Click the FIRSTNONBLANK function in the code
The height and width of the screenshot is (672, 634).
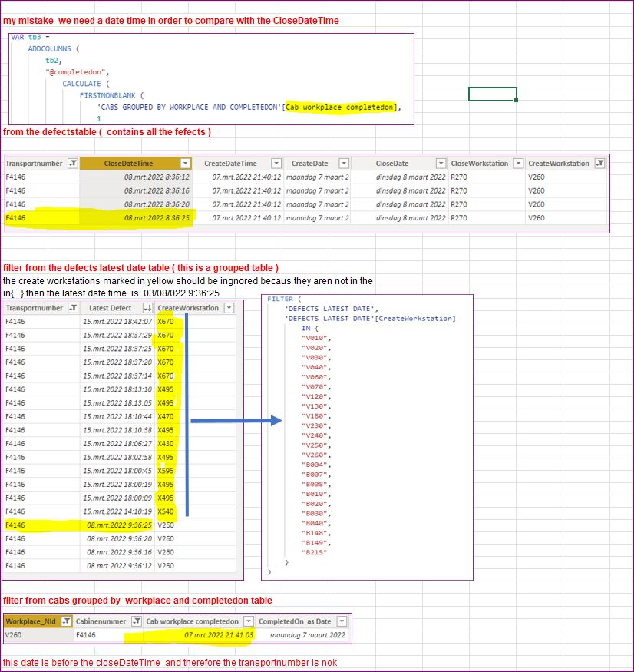(107, 95)
